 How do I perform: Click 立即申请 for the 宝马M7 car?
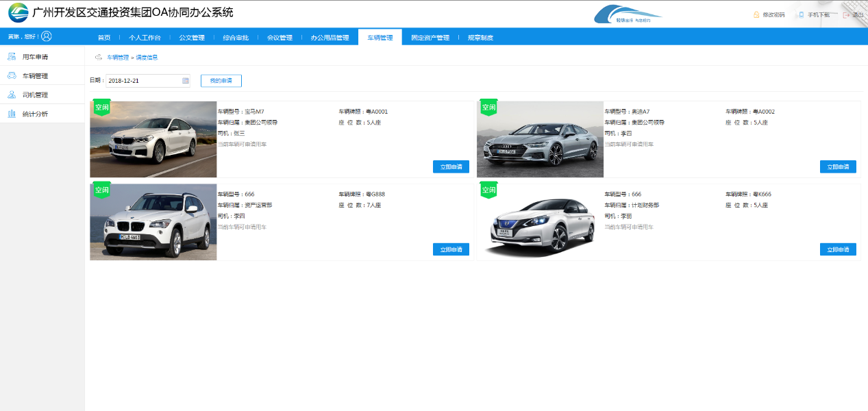451,166
